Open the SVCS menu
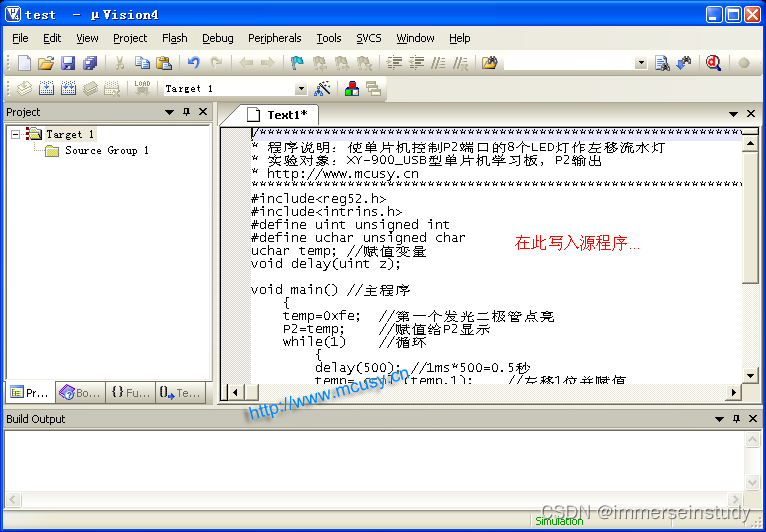Viewport: 766px width, 532px height. [x=369, y=38]
